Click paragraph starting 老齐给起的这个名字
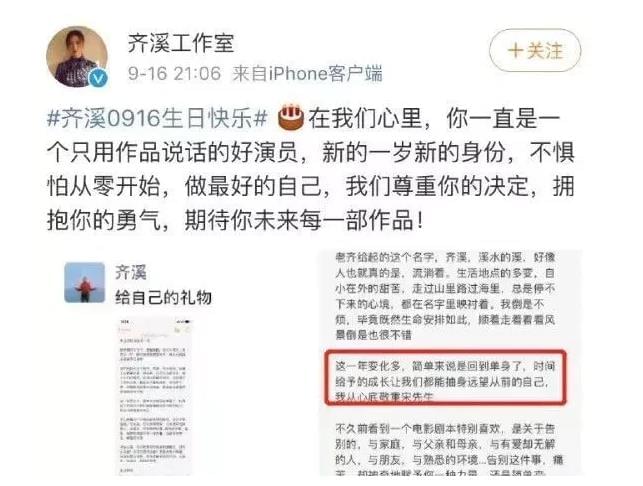The image size is (643, 486). pyautogui.click(x=445, y=296)
